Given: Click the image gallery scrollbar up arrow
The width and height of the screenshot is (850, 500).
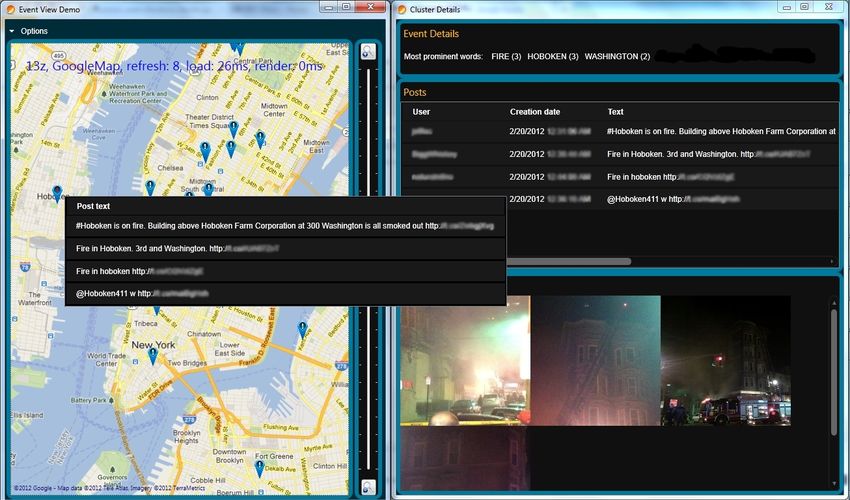Looking at the screenshot, I should [x=834, y=302].
